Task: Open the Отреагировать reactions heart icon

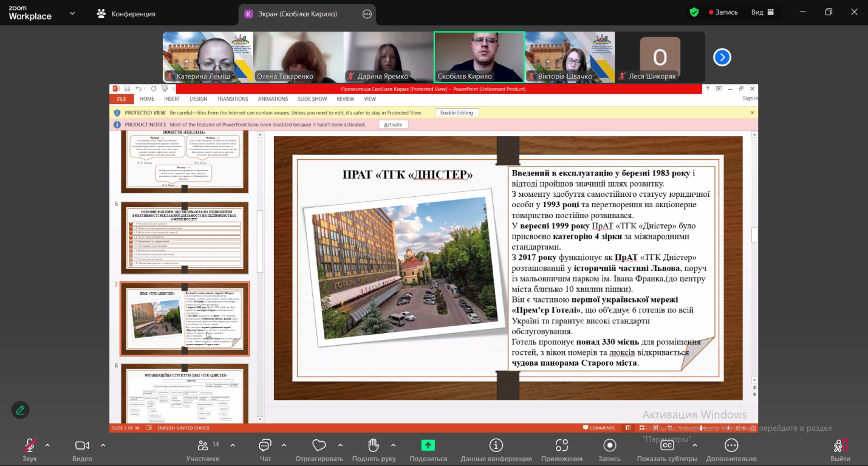Action: coord(319,445)
